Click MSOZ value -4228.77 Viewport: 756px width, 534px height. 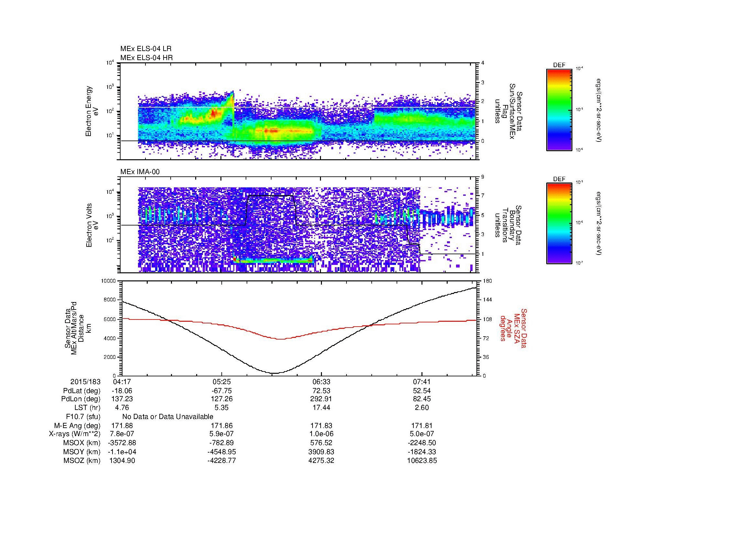coord(222,461)
